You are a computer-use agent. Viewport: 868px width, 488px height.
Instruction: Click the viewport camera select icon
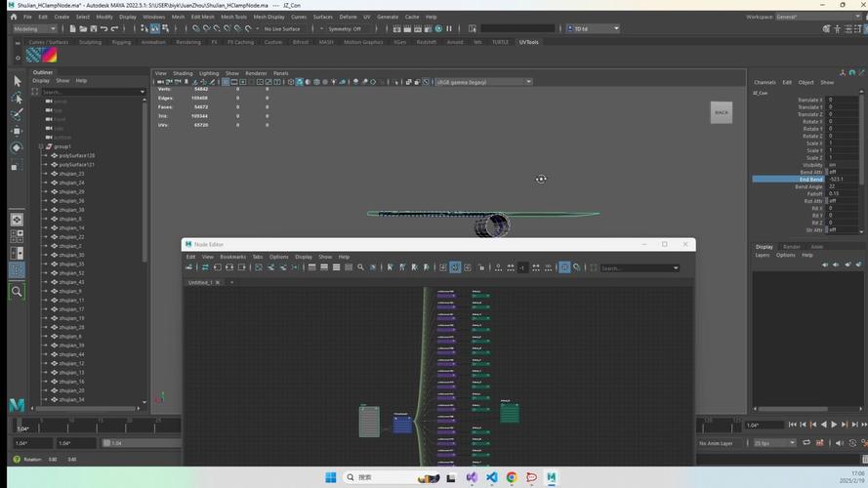click(x=160, y=82)
